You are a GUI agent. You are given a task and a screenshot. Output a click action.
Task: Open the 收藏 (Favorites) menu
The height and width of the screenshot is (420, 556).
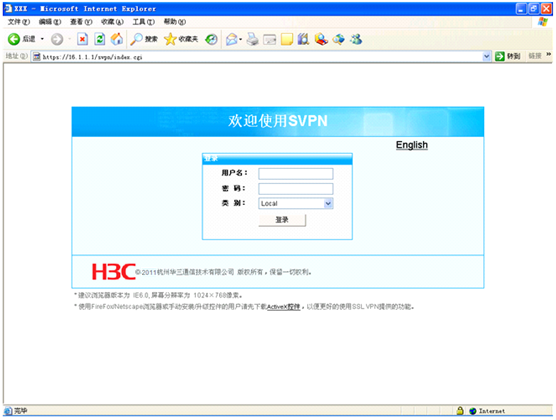[112, 22]
